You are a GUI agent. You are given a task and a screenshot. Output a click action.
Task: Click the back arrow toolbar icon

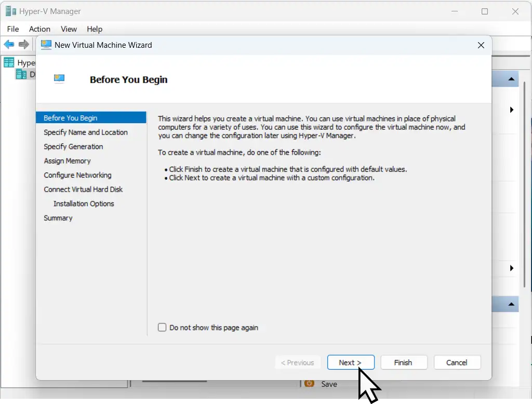point(9,45)
